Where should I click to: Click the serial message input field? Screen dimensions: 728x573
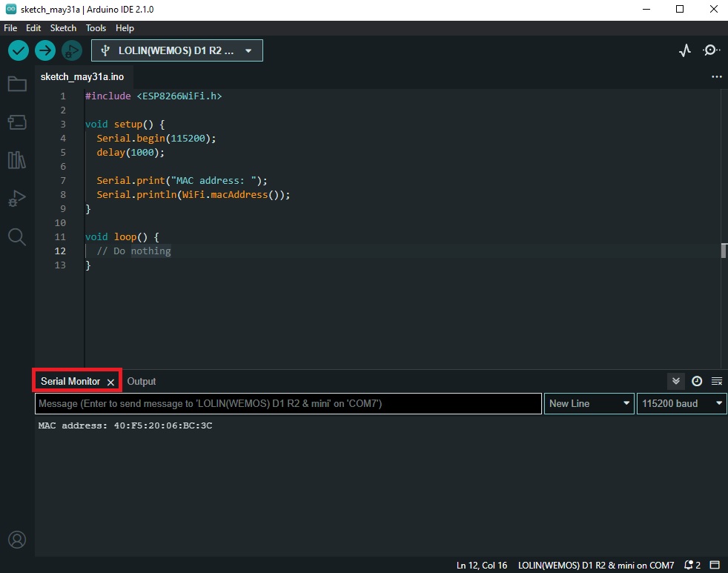[288, 403]
